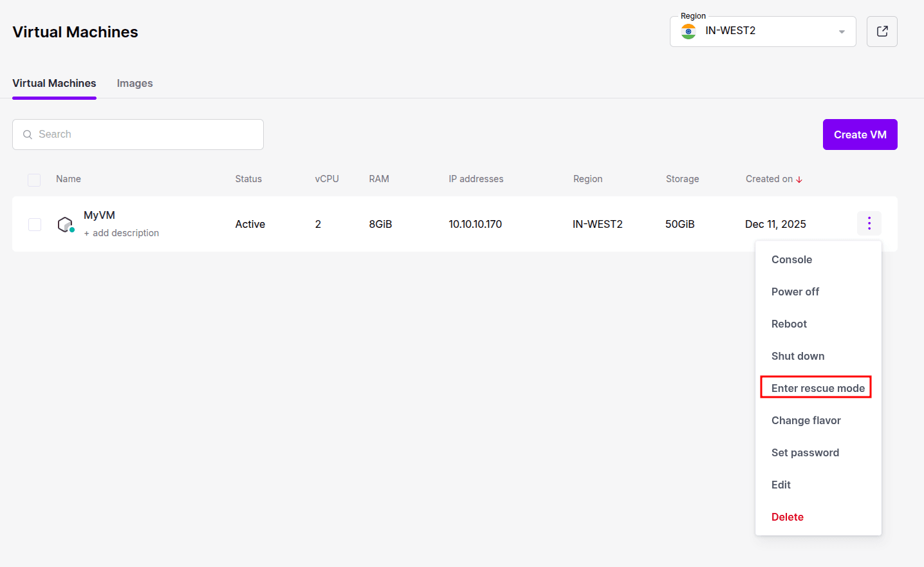Open MyVM three-dot actions menu
The image size is (924, 567).
click(869, 223)
